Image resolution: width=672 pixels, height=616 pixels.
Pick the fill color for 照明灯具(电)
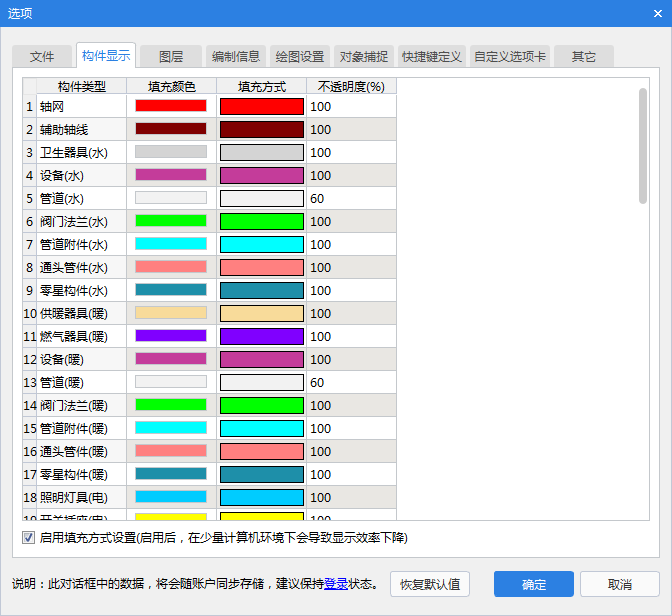(x=170, y=497)
